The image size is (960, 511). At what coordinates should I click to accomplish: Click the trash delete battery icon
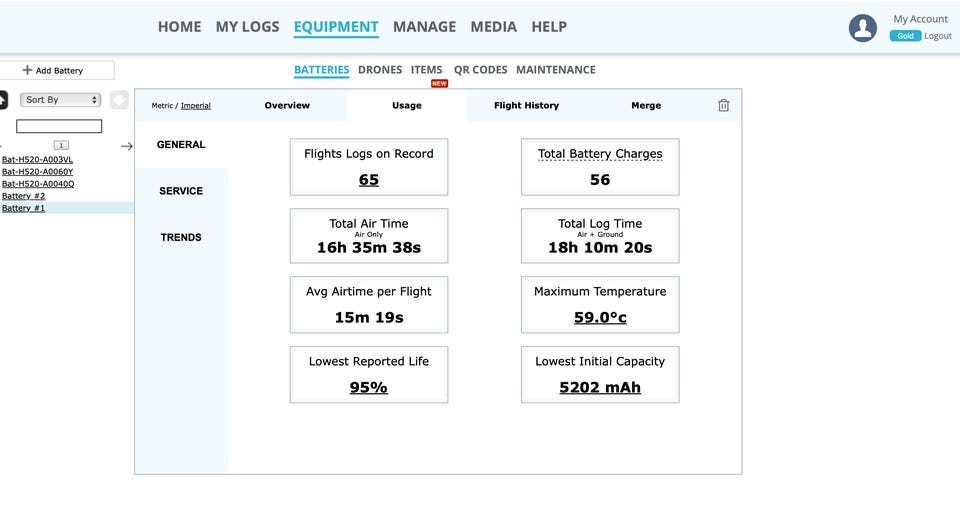click(723, 105)
